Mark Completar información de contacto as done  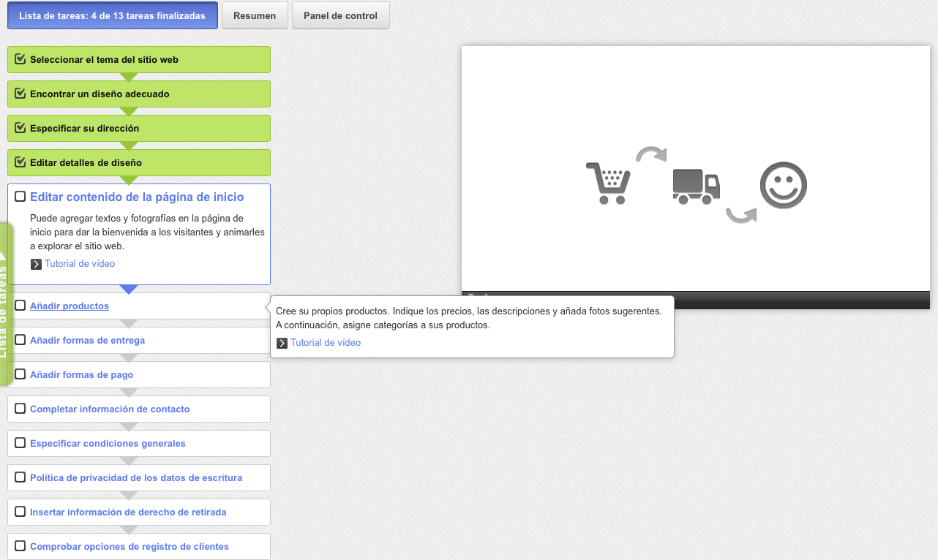pos(20,409)
